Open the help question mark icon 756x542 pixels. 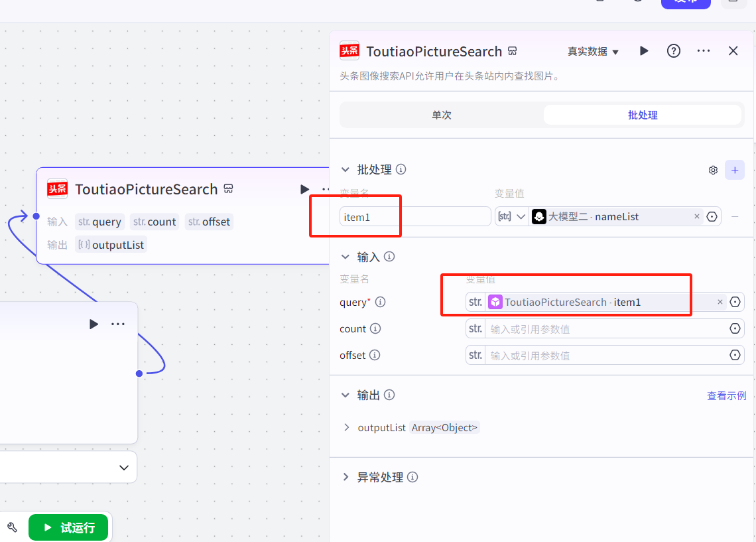click(x=674, y=50)
